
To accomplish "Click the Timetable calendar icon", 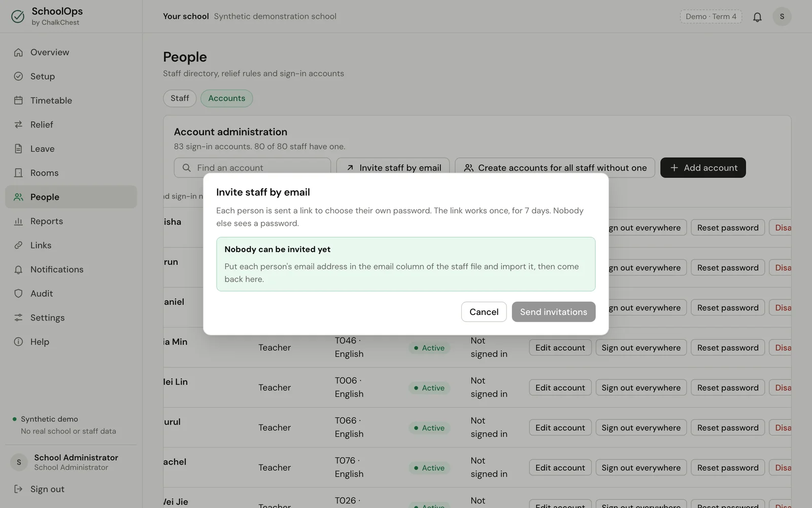I will coord(18,101).
